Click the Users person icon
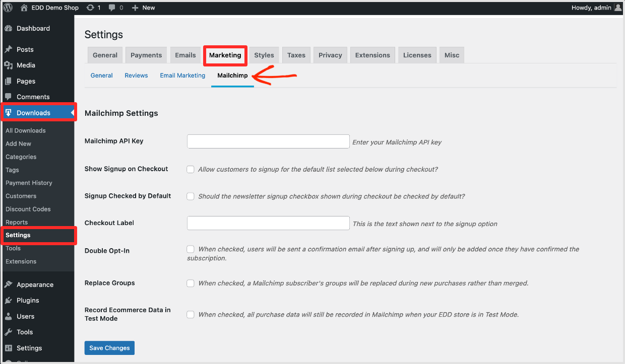Viewport: 625px width, 364px height. [9, 316]
